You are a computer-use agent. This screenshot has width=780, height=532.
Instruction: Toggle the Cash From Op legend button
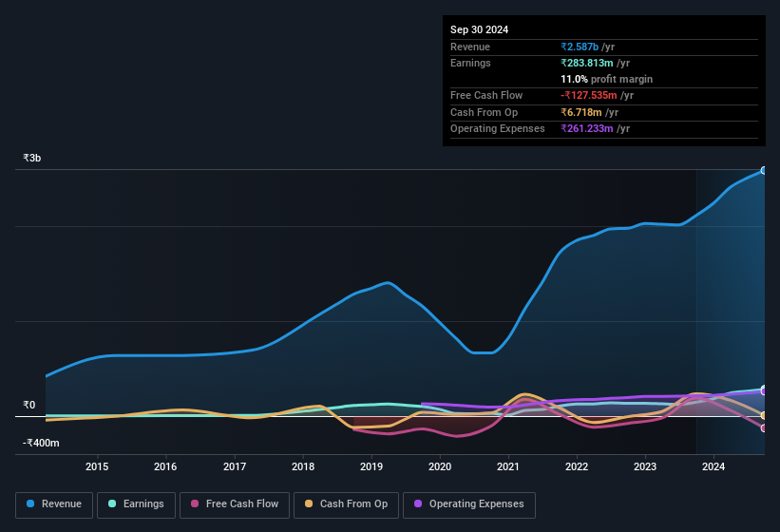346,504
